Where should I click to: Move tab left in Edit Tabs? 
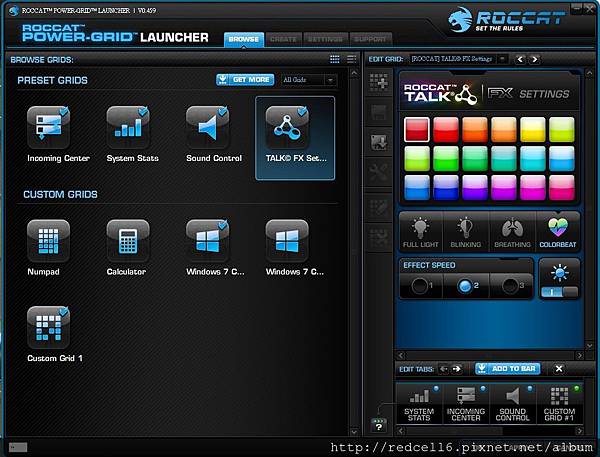click(x=443, y=369)
